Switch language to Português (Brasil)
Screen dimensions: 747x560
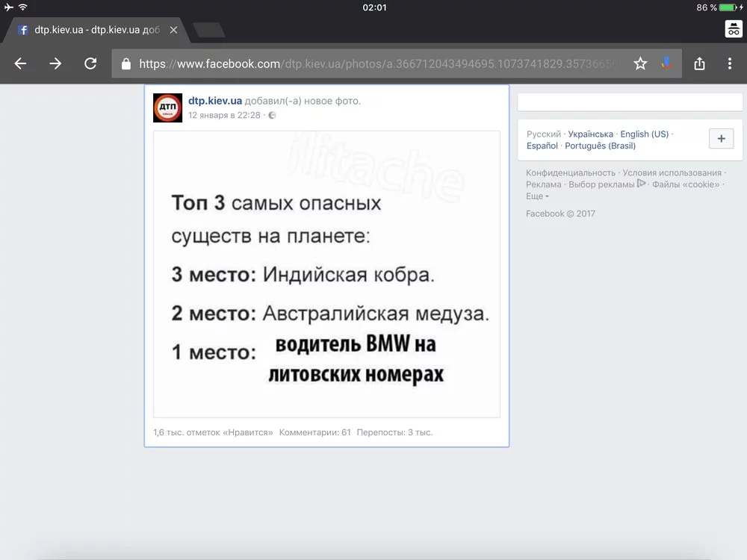601,146
